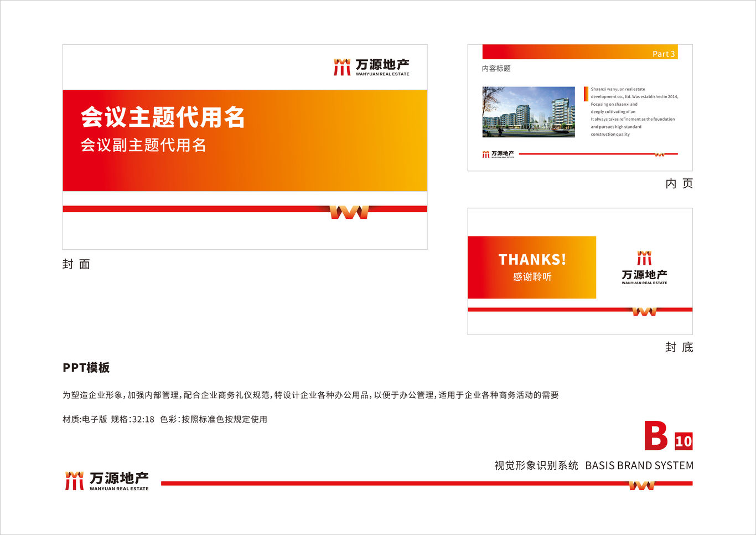Click the apartment building photo

click(529, 112)
